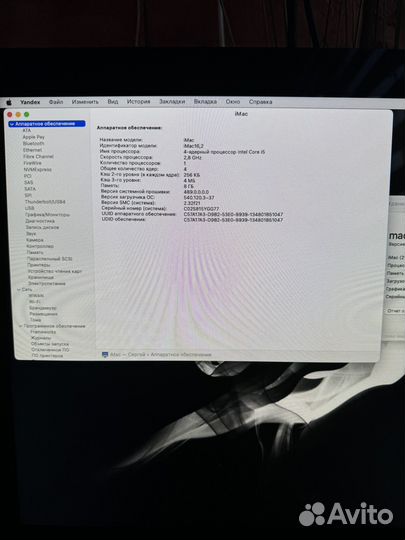Open the Вкладка menu
The width and height of the screenshot is (405, 540).
click(205, 102)
